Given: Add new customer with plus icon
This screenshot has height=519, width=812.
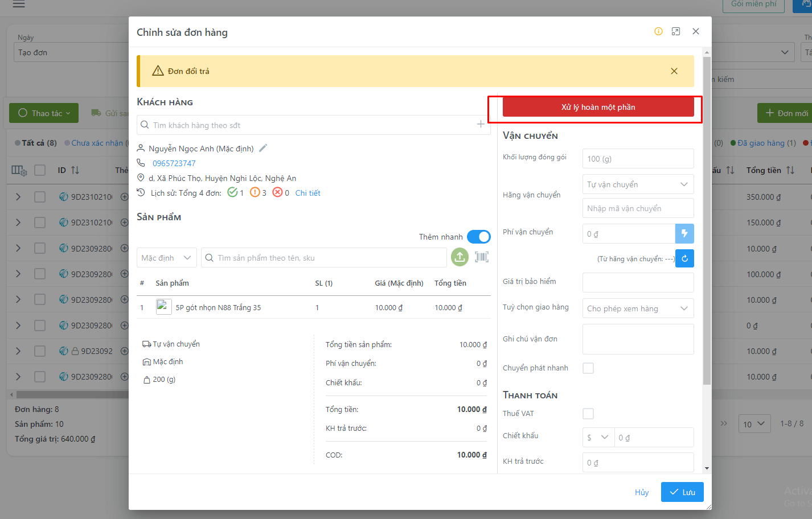Looking at the screenshot, I should click(x=481, y=124).
